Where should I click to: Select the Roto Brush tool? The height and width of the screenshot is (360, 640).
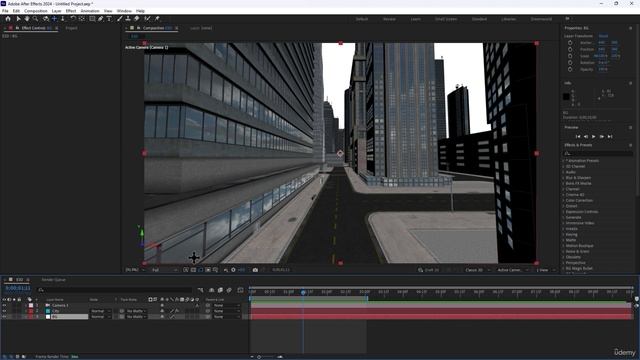[x=147, y=19]
